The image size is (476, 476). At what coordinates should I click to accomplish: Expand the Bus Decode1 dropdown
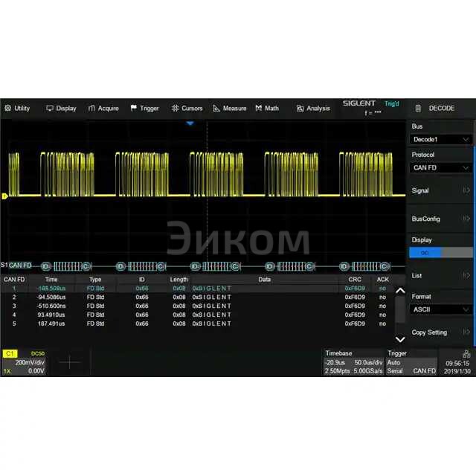(442, 139)
